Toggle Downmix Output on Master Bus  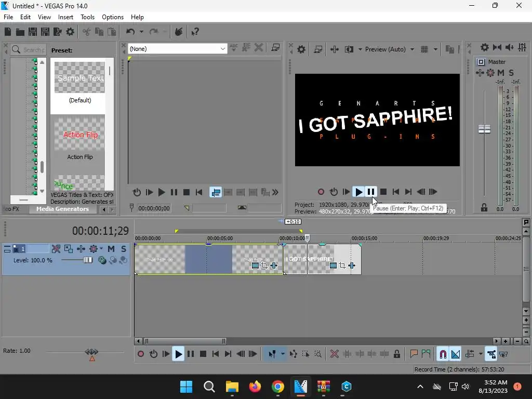pos(497,47)
